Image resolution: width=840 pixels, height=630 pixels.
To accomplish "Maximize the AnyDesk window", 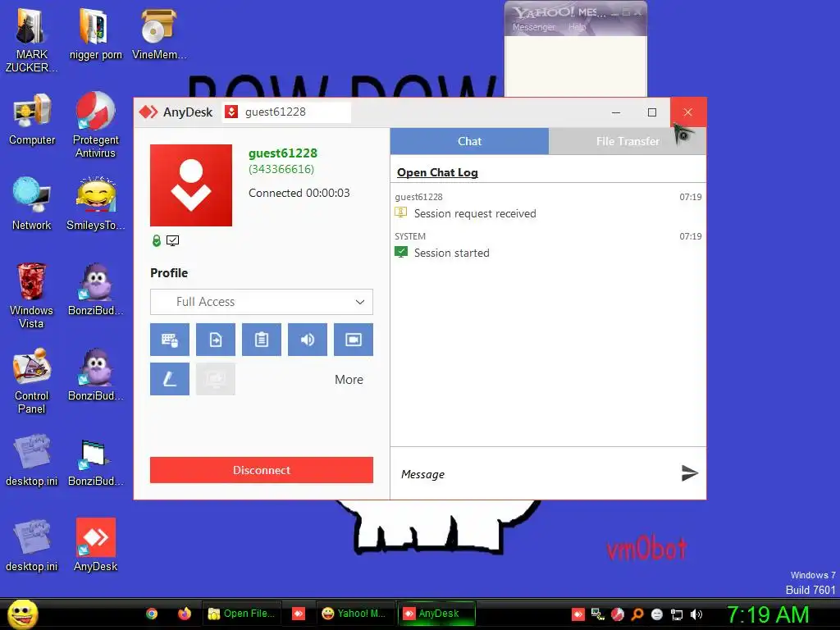I will (652, 112).
